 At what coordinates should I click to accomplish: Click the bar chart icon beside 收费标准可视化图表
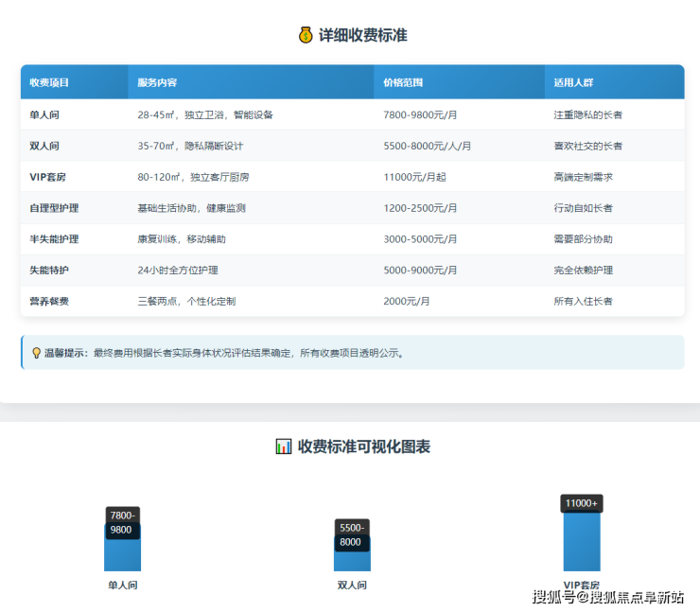(x=283, y=446)
